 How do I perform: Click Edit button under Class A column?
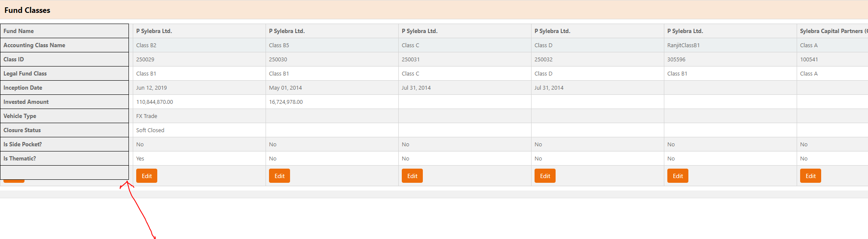point(810,176)
